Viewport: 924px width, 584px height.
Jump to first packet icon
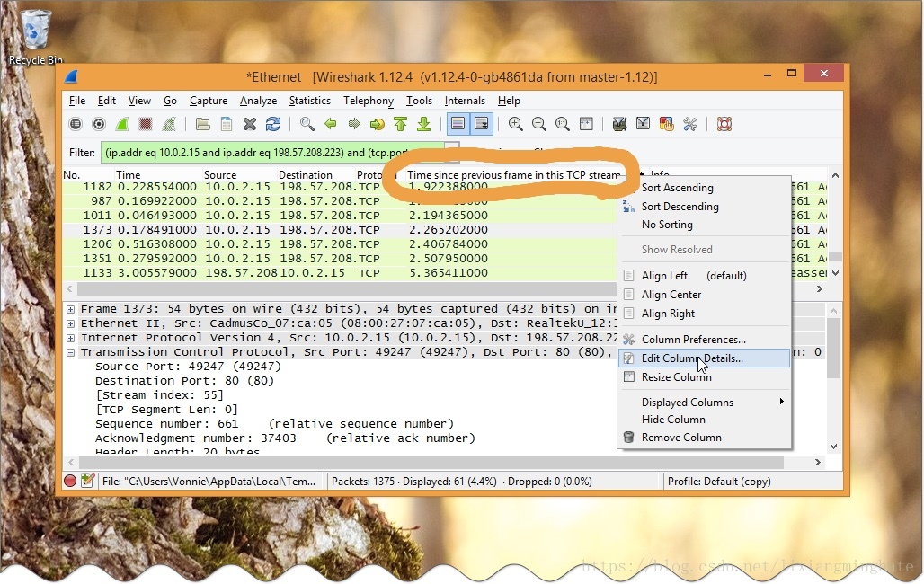click(401, 124)
